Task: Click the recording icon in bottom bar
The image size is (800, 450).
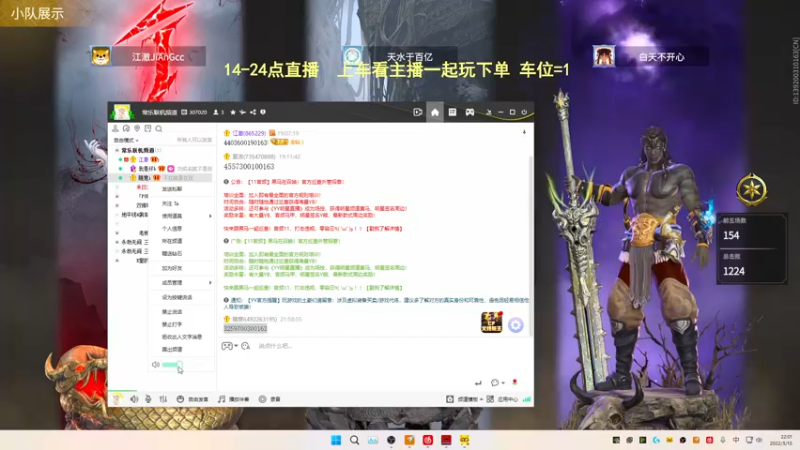Action: 262,399
